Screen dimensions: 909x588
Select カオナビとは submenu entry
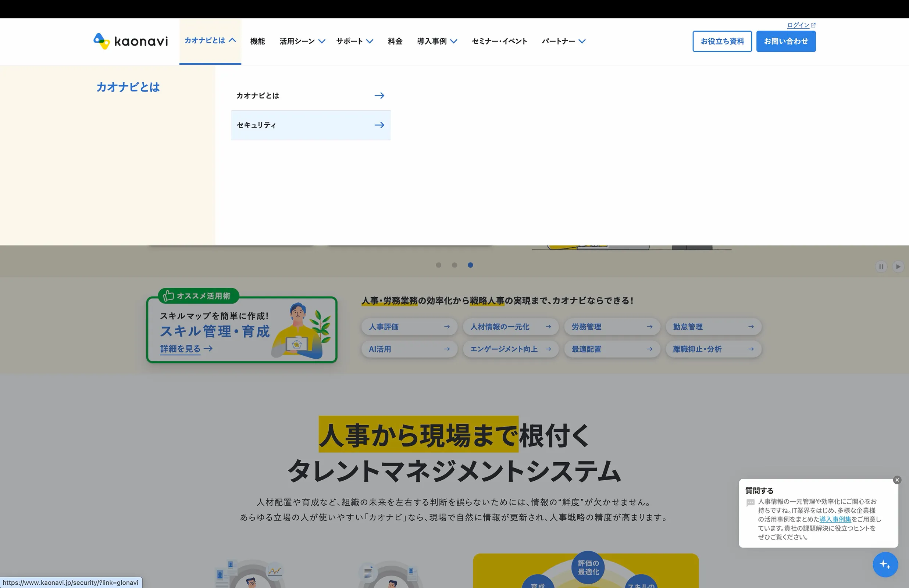[x=311, y=96]
